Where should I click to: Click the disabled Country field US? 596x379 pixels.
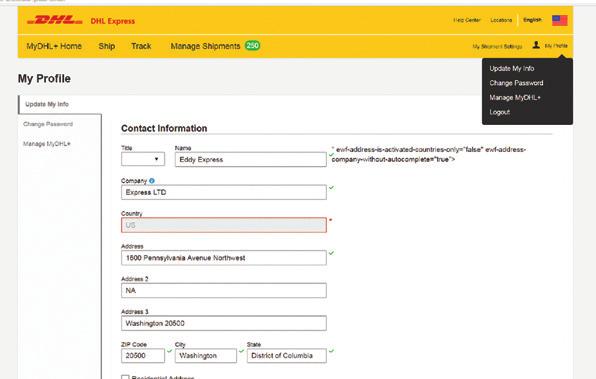click(224, 225)
